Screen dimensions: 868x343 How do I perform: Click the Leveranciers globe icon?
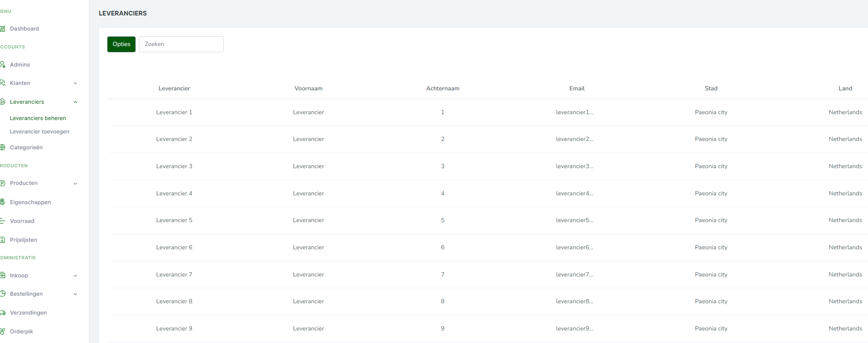coord(3,102)
